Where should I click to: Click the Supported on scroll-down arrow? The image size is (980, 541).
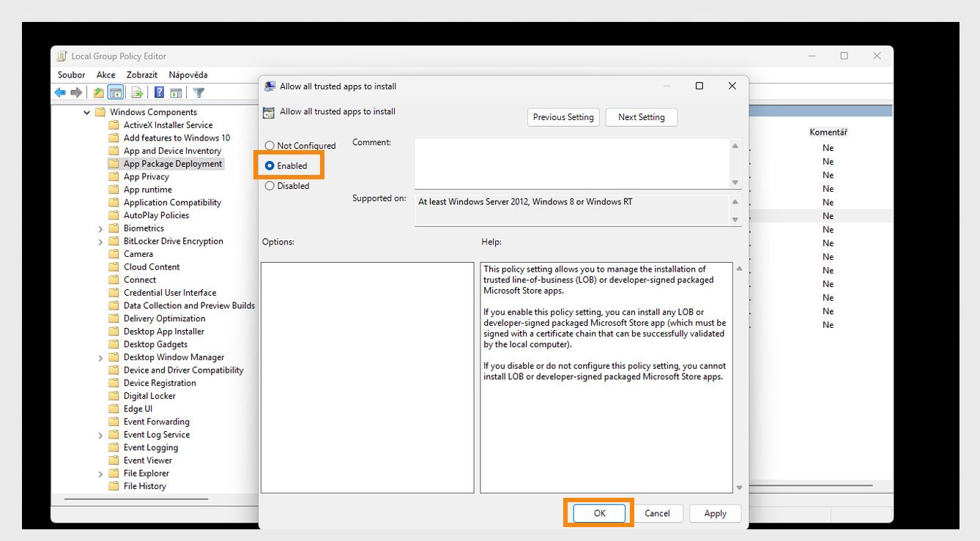(x=735, y=220)
